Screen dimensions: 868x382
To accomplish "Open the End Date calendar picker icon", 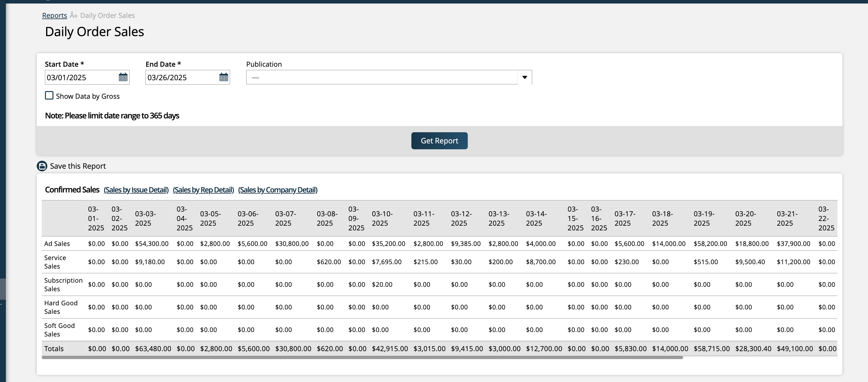I will click(224, 77).
